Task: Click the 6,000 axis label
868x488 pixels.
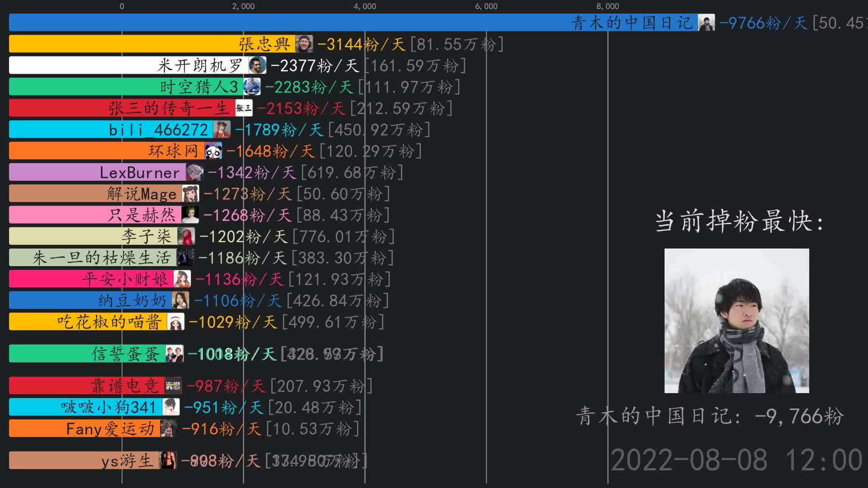Action: [x=486, y=6]
